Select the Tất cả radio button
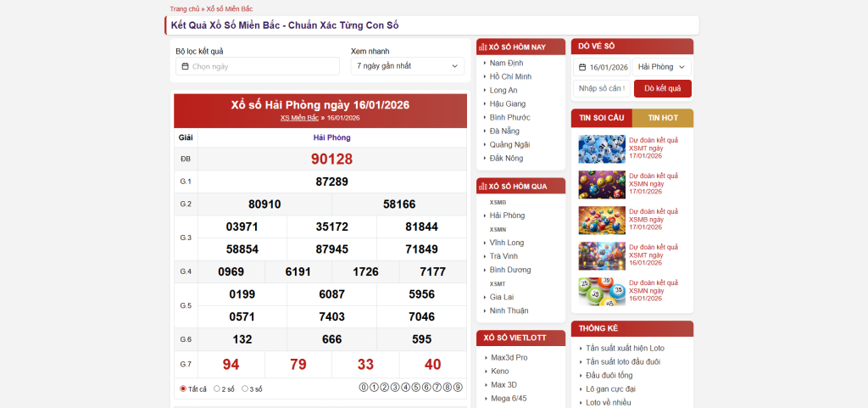 pos(183,388)
